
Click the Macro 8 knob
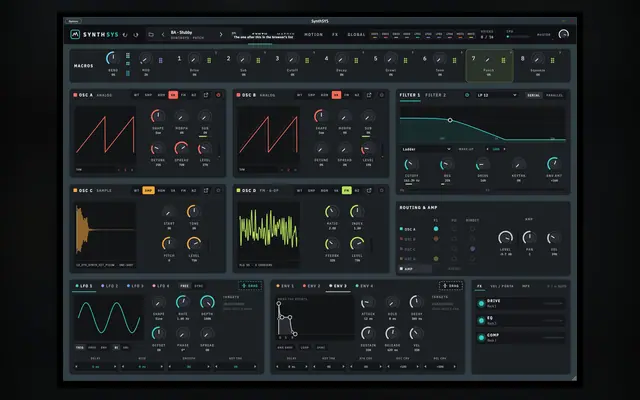pos(537,60)
